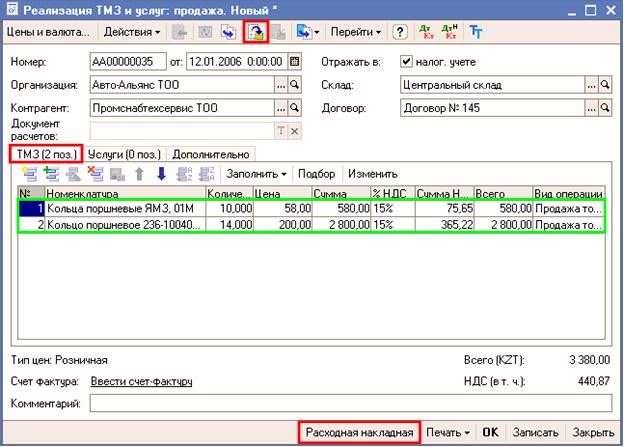Click magnifier icon beside Договор field
The width and height of the screenshot is (624, 447).
click(x=607, y=107)
